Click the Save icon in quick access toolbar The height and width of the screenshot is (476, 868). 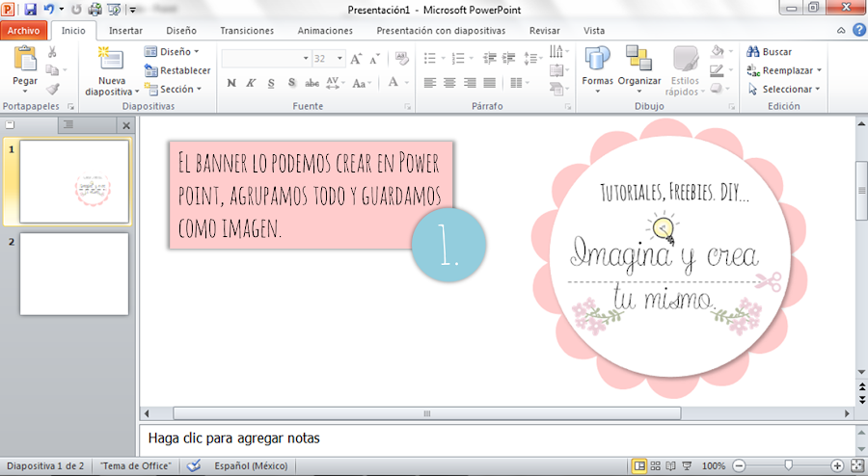pyautogui.click(x=31, y=9)
